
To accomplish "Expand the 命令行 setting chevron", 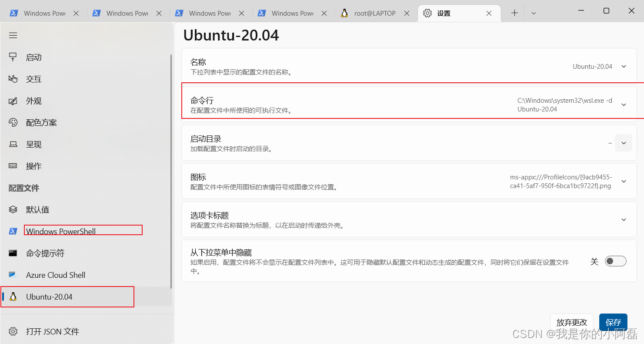I will click(624, 105).
